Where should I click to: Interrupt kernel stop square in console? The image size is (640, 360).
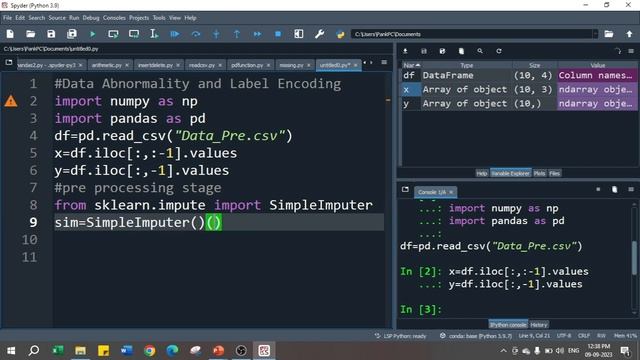(598, 189)
